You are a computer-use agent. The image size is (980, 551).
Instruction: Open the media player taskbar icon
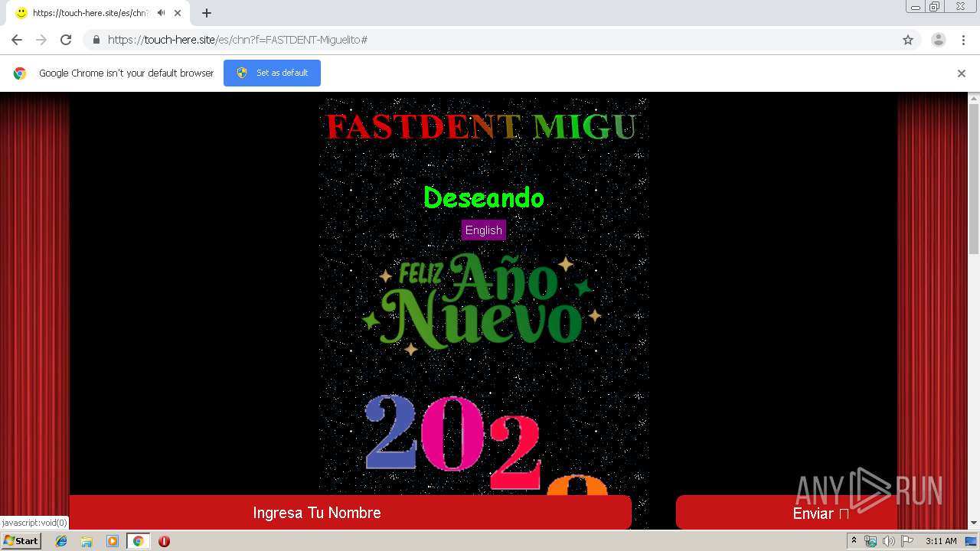click(x=113, y=541)
